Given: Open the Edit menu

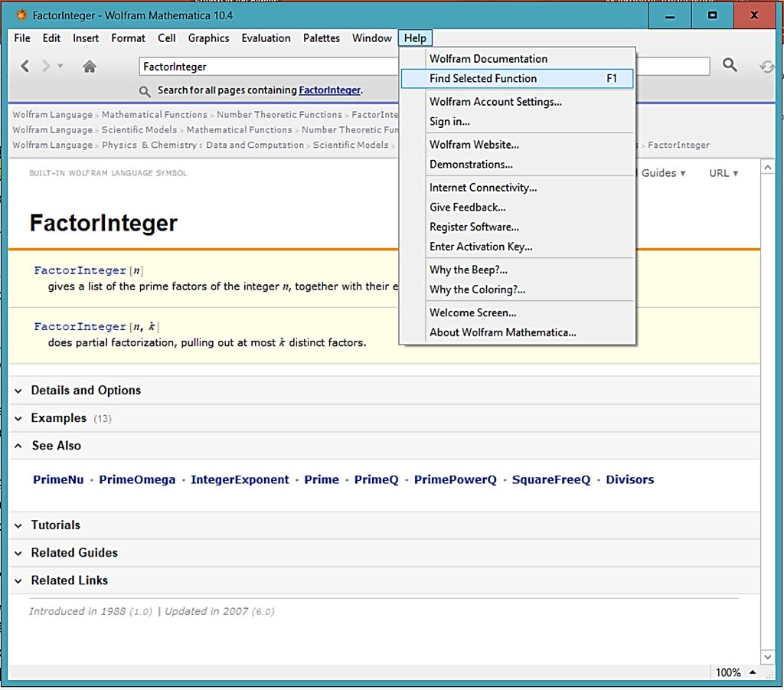Looking at the screenshot, I should pos(51,38).
